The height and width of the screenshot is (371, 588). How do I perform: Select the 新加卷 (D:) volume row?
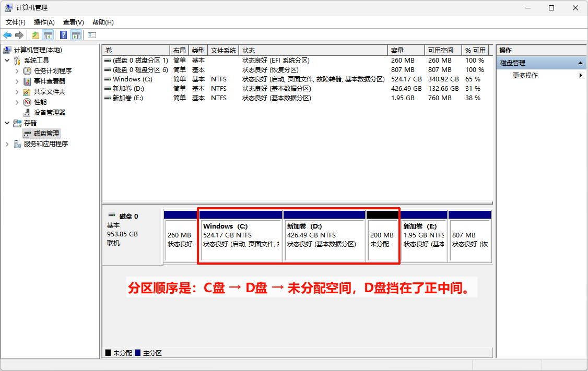click(297, 88)
